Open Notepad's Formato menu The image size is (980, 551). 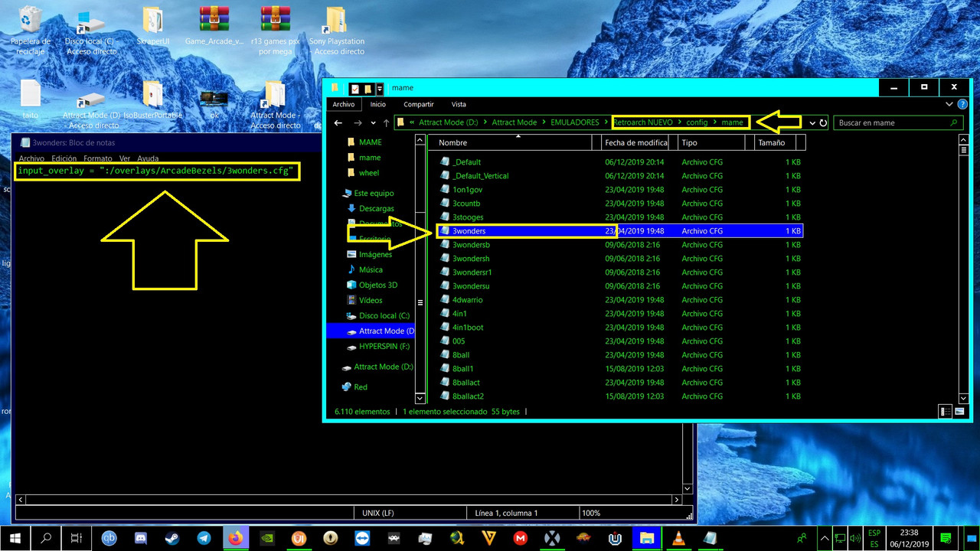coord(98,158)
